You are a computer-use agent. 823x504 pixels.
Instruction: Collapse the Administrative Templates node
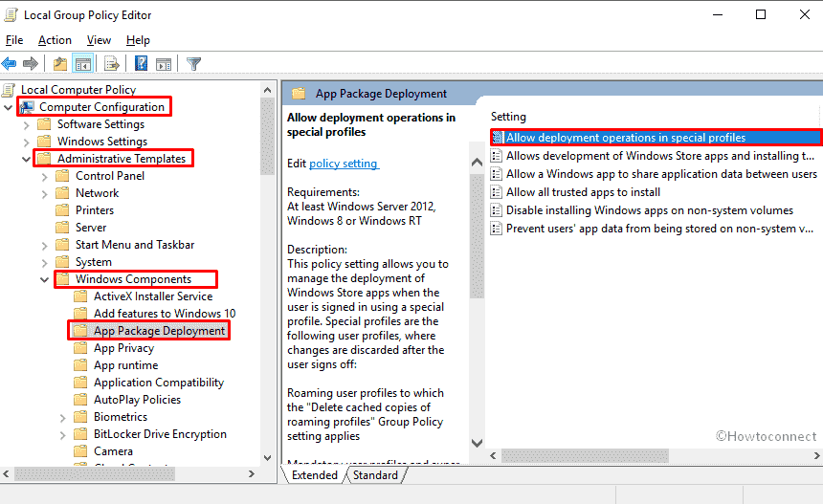(26, 159)
